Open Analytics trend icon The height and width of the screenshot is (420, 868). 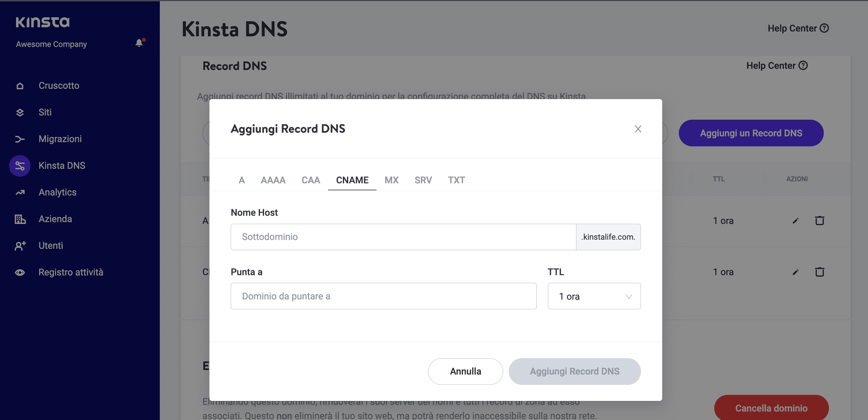[x=20, y=192]
